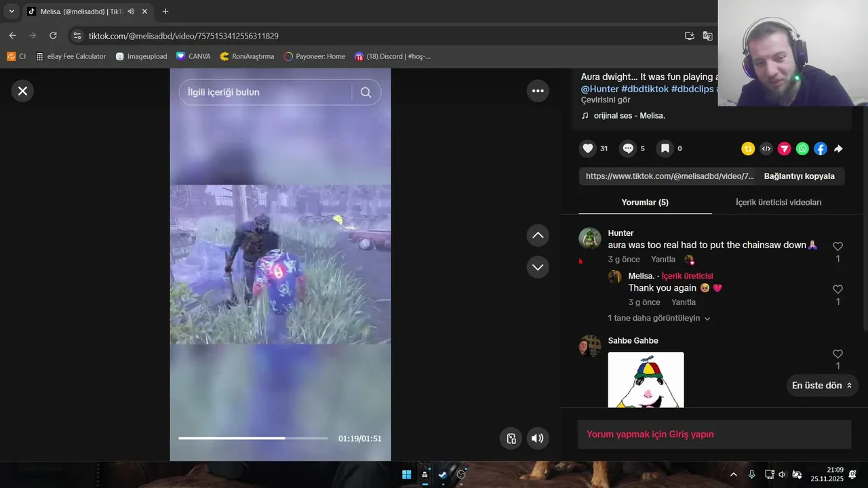The height and width of the screenshot is (488, 868).
Task: Click the cast/install icon in address bar
Action: pos(690,36)
